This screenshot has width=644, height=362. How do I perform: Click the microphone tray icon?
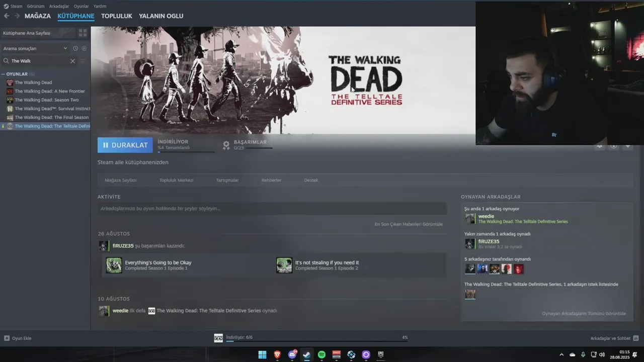pyautogui.click(x=583, y=354)
